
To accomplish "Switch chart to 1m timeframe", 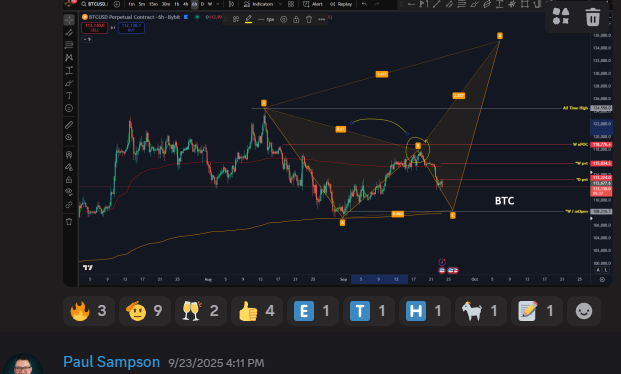I will tap(131, 4).
